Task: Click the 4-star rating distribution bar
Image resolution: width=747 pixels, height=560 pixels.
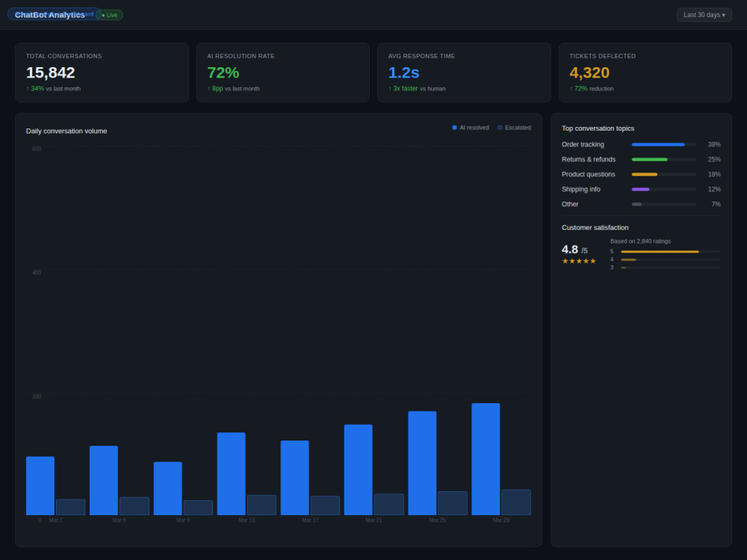Action: click(x=671, y=260)
